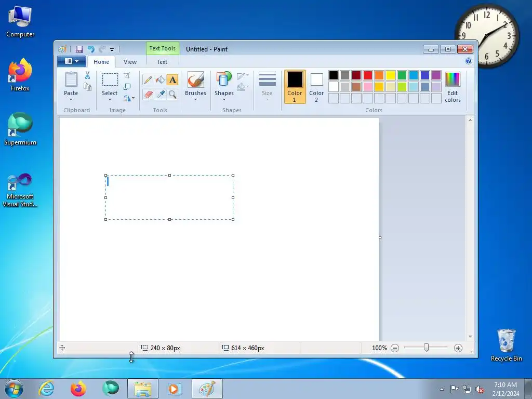Click the taskbar clock showing 7:10 AM
The width and height of the screenshot is (532, 399).
[x=506, y=389]
